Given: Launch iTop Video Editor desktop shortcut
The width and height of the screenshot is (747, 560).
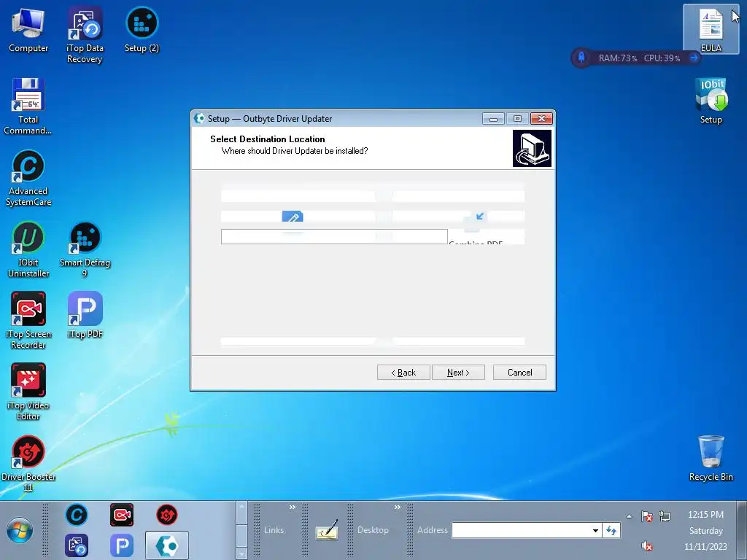Looking at the screenshot, I should 28,392.
